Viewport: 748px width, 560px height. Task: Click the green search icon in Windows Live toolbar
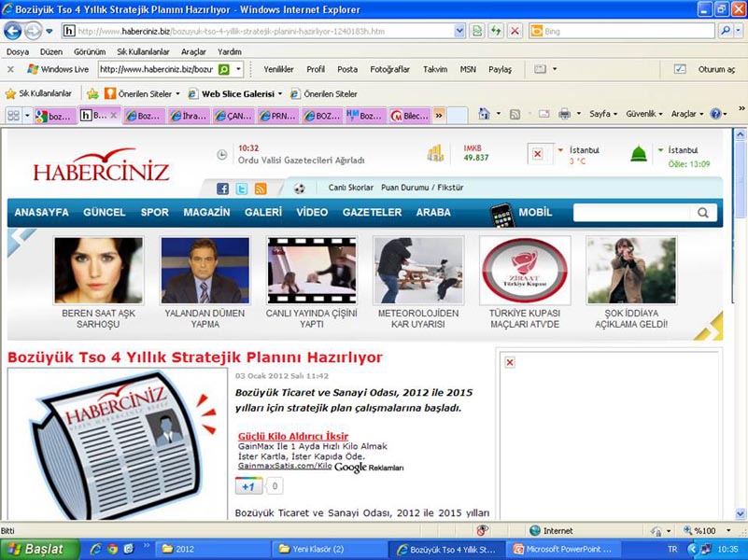click(224, 70)
